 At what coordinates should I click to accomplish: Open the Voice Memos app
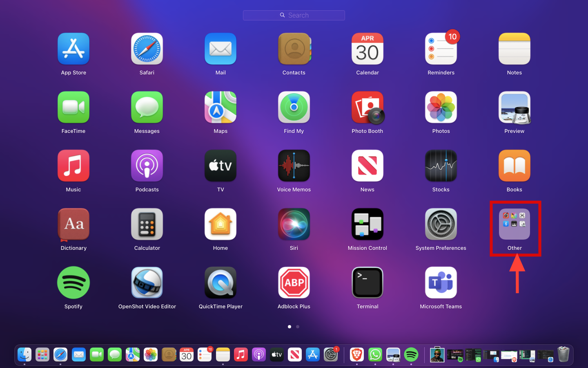[294, 166]
